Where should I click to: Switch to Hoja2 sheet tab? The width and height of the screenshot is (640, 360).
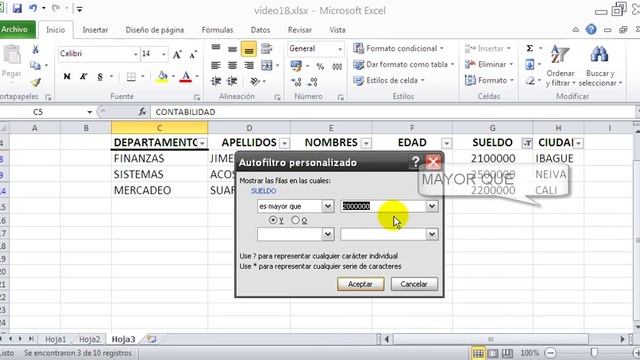(89, 339)
